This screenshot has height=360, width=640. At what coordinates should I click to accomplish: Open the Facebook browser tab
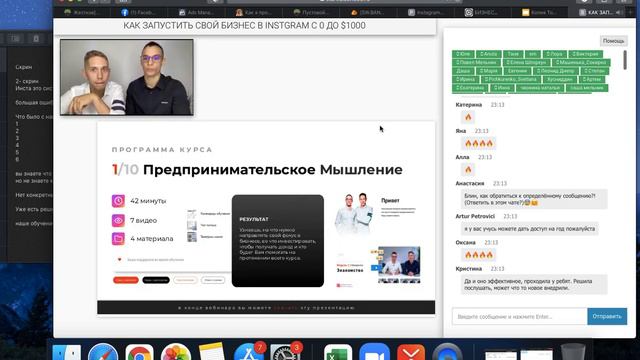(138, 13)
